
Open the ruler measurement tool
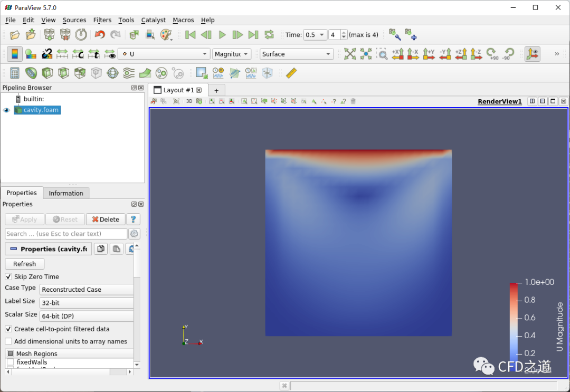coord(291,73)
